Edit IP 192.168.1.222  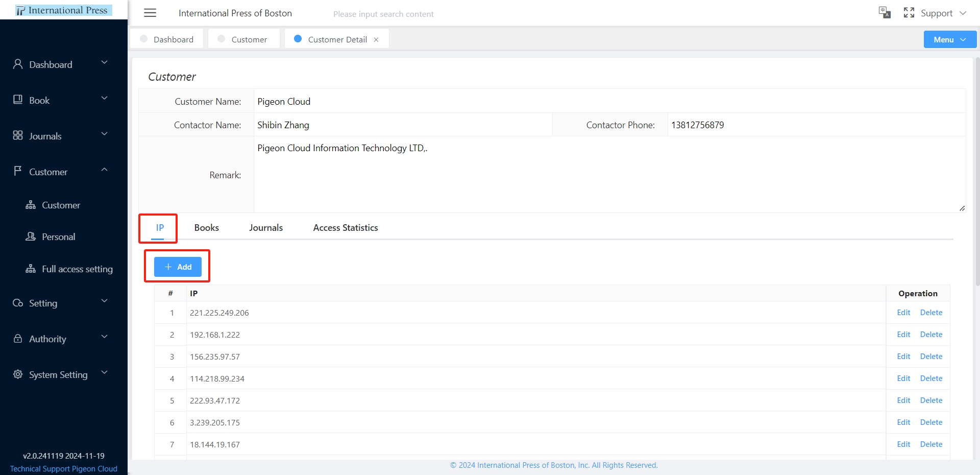[x=903, y=335]
